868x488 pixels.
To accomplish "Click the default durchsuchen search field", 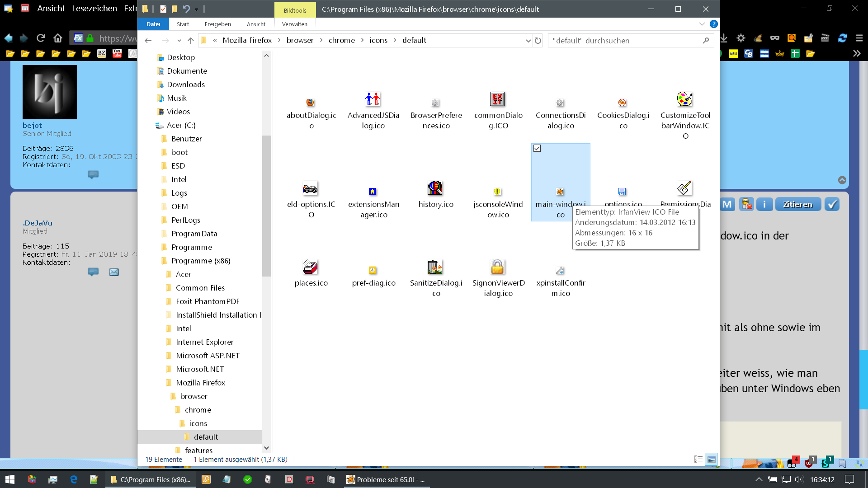I will 624,41.
